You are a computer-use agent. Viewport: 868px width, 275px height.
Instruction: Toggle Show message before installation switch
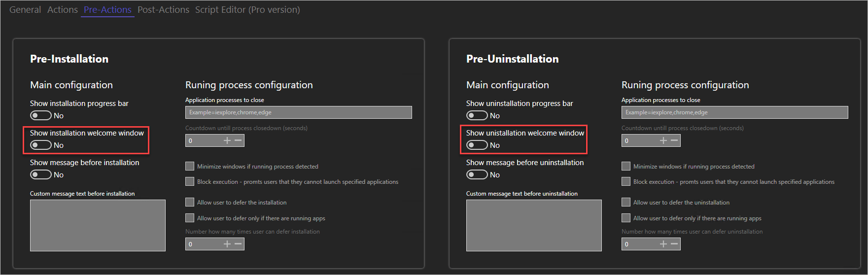41,174
